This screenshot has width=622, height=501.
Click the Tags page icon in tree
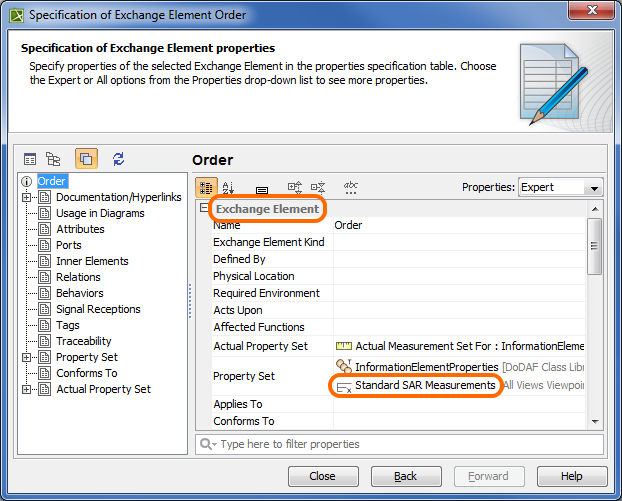coord(44,325)
